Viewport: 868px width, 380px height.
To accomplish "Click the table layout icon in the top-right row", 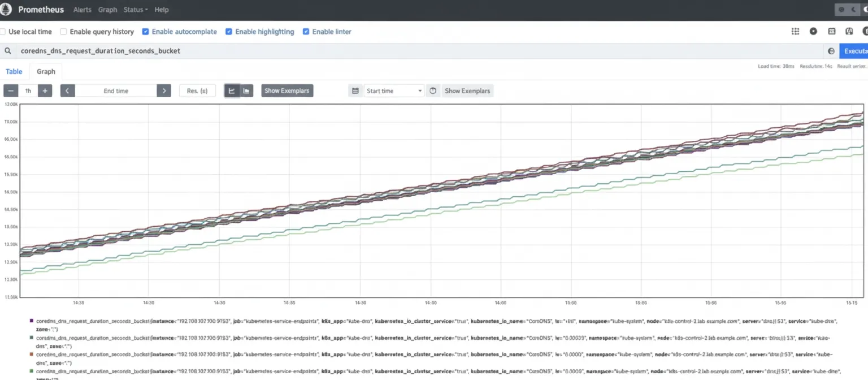I will 831,32.
